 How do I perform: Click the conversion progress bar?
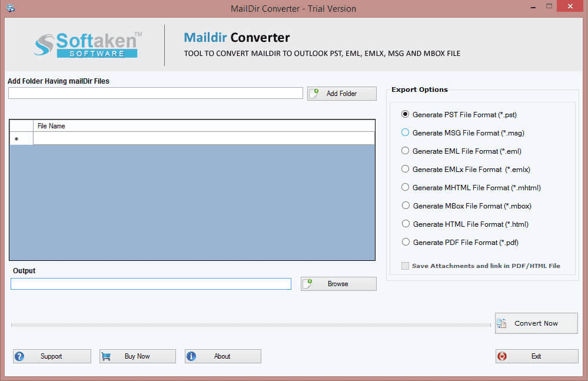(251, 325)
